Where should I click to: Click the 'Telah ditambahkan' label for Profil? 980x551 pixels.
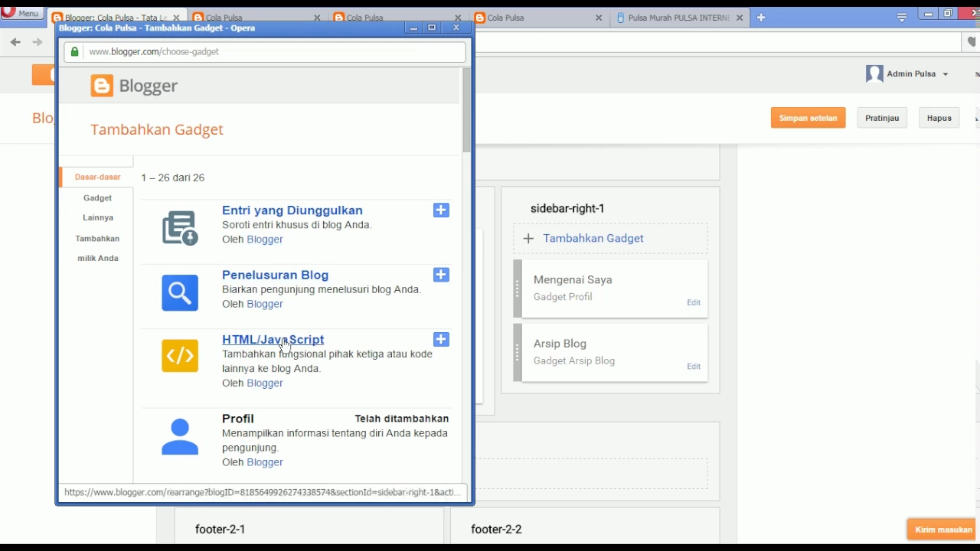(402, 419)
